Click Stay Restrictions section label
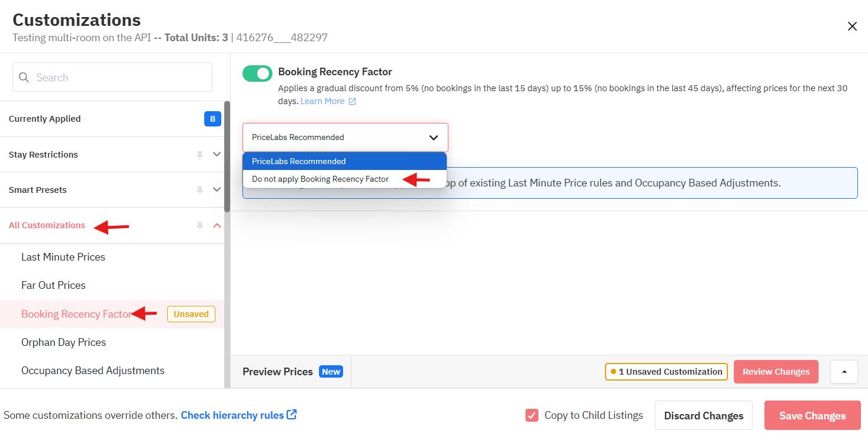This screenshot has width=868, height=437. (x=44, y=155)
